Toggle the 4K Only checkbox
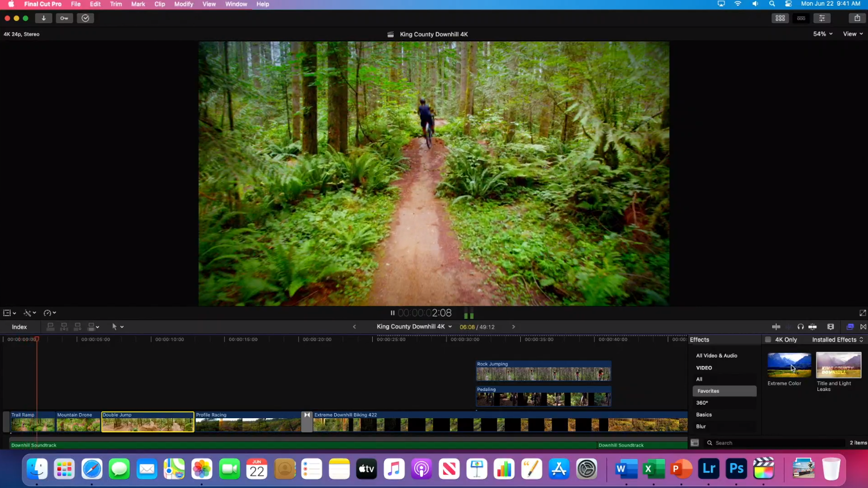 768,340
